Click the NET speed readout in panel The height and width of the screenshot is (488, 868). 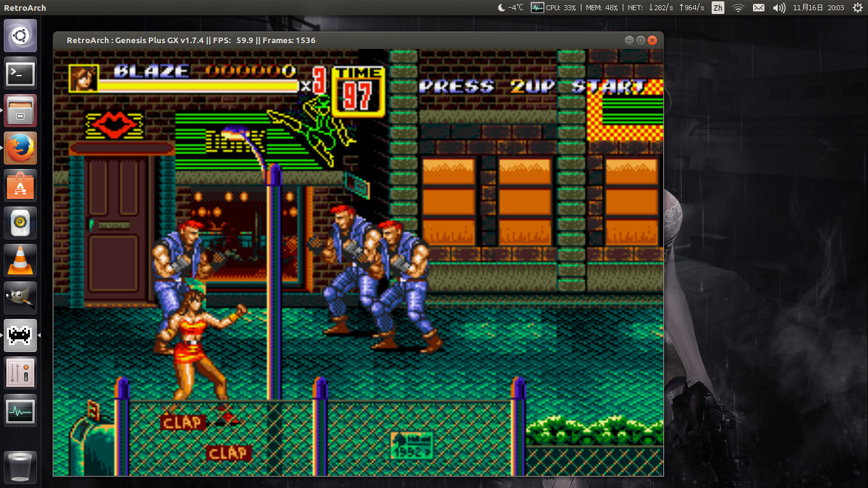click(666, 8)
